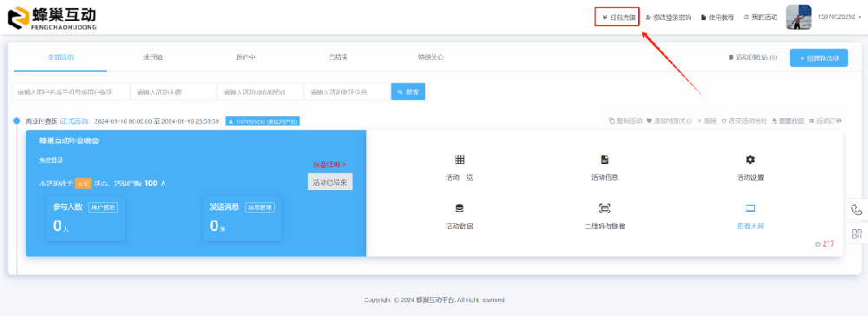This screenshot has width=868, height=316.
Task: Click the blue 搜索 search button
Action: pos(408,91)
